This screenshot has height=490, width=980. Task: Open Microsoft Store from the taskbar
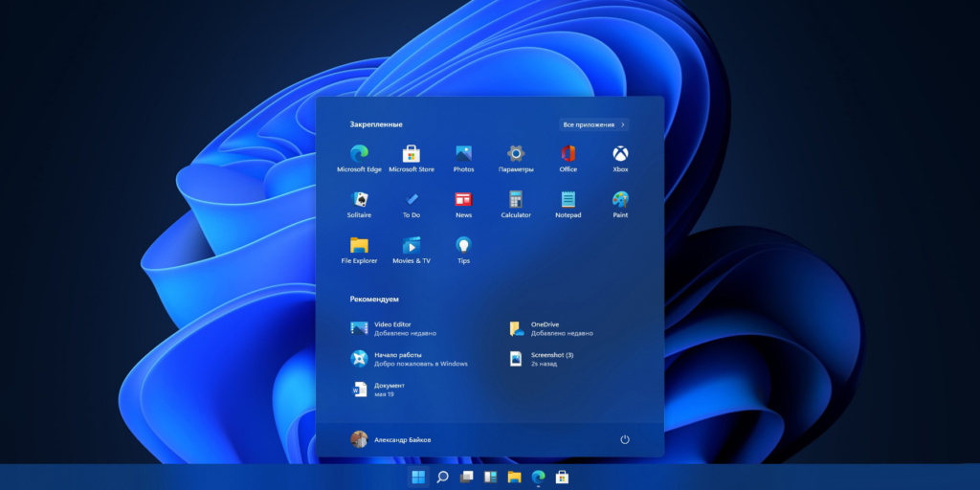pyautogui.click(x=562, y=477)
